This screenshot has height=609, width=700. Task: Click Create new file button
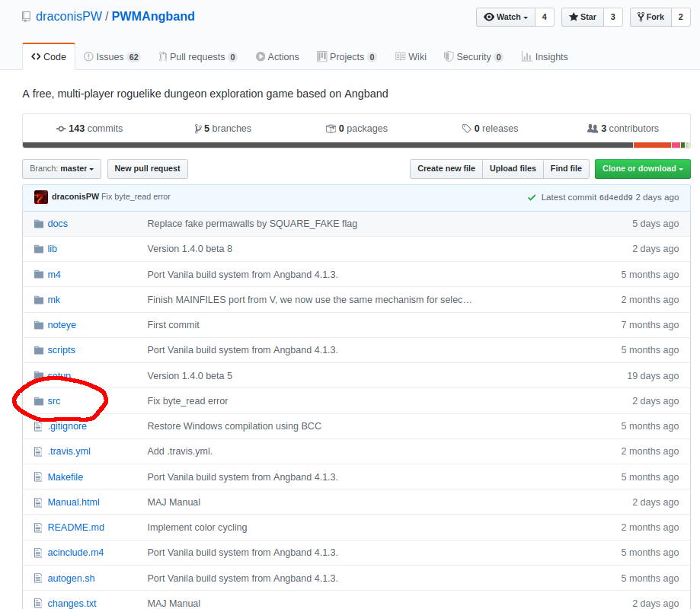click(x=446, y=169)
